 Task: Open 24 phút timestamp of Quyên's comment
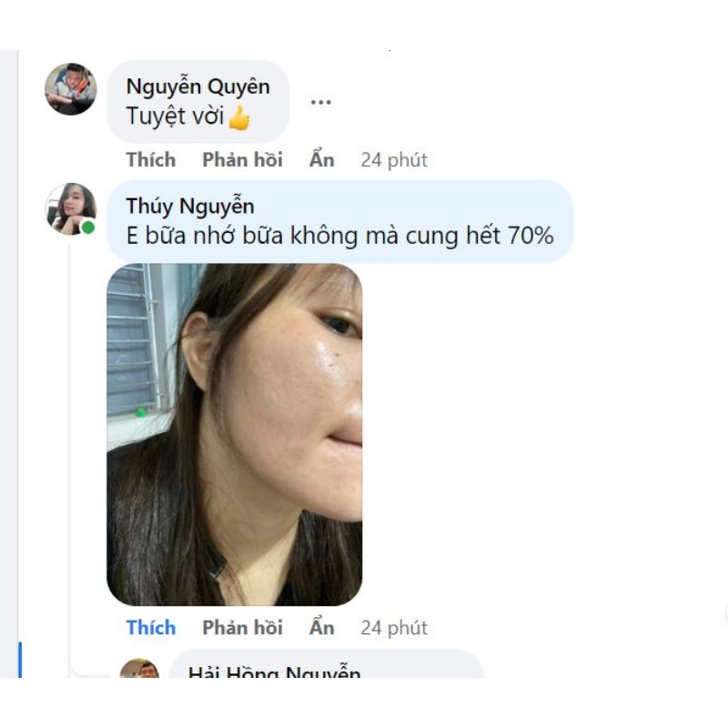[x=394, y=160]
